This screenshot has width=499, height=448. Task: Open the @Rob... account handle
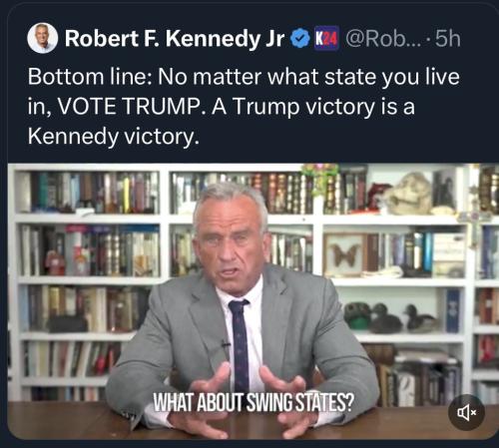(x=383, y=39)
